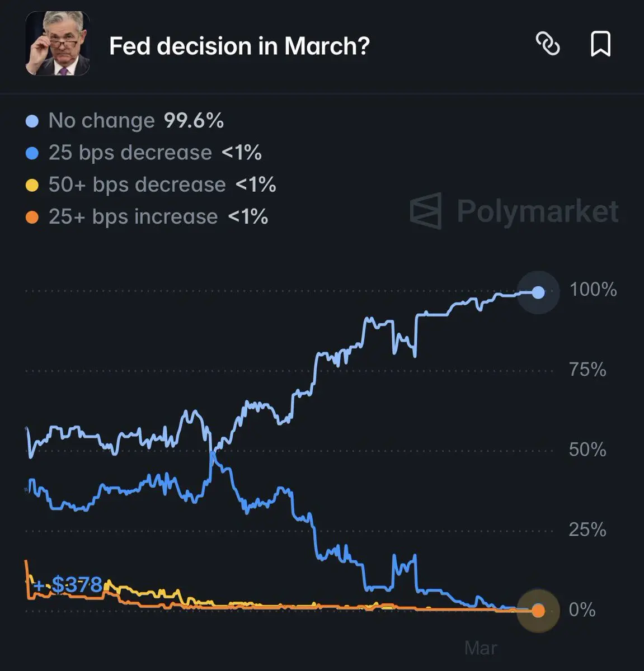Click light blue dot beside No change
The width and height of the screenshot is (644, 671).
click(32, 121)
